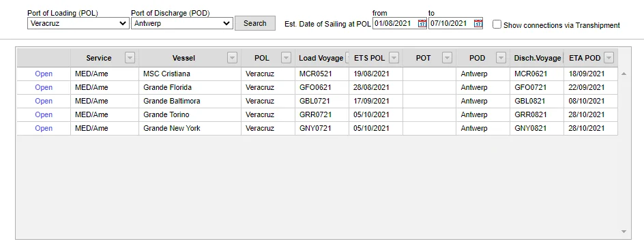The height and width of the screenshot is (250, 644).
Task: Select the Grande New York vessel cell
Action: coord(190,128)
